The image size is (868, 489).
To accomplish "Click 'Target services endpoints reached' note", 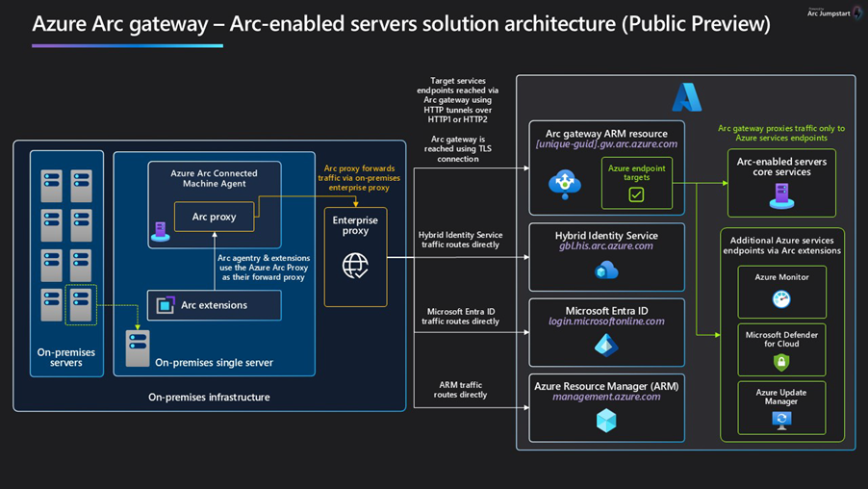I will (x=458, y=100).
